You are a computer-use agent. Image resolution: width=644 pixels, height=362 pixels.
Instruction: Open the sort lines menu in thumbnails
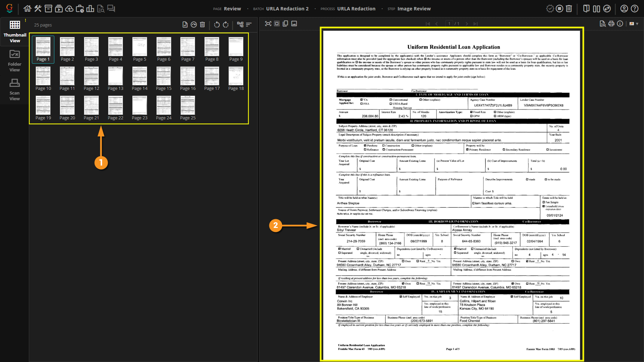coord(249,24)
